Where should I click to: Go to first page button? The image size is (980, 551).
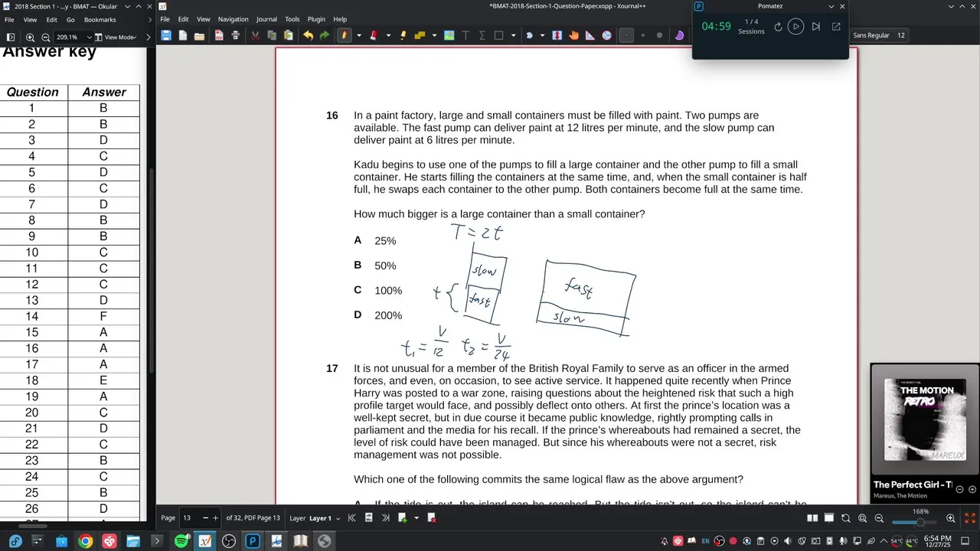[x=352, y=518]
